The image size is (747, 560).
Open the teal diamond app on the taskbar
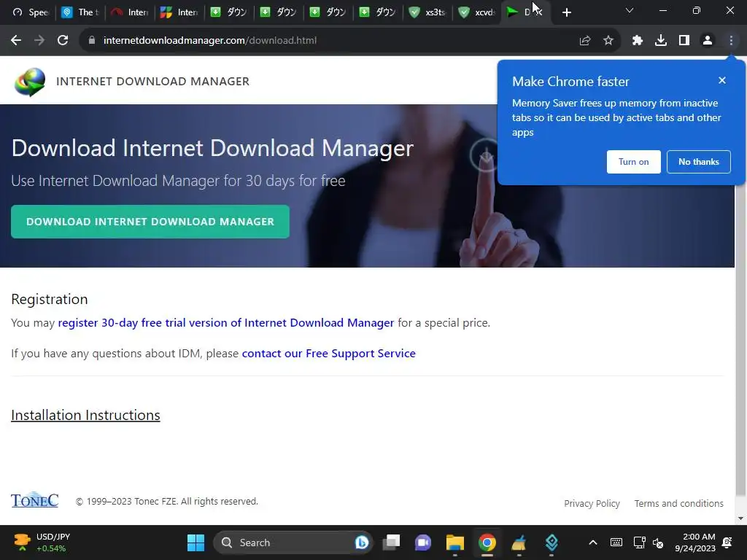551,542
